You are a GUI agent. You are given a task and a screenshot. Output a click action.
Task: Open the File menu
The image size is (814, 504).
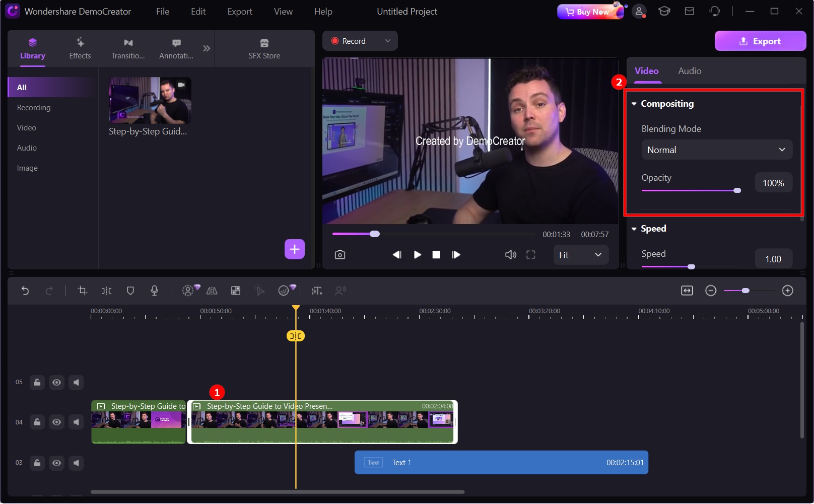point(163,11)
